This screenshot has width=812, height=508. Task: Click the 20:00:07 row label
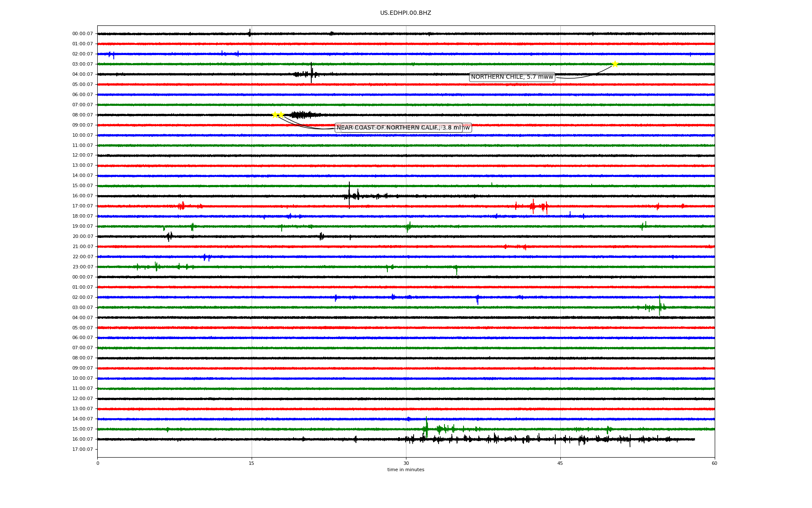[82, 237]
